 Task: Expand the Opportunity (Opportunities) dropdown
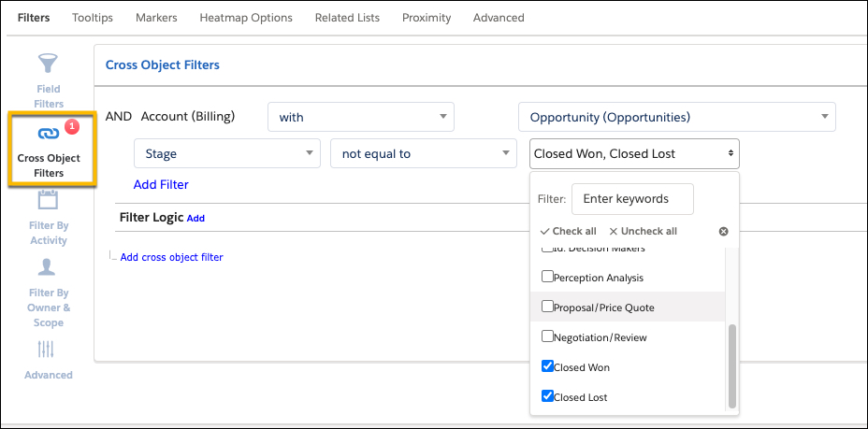tap(676, 117)
